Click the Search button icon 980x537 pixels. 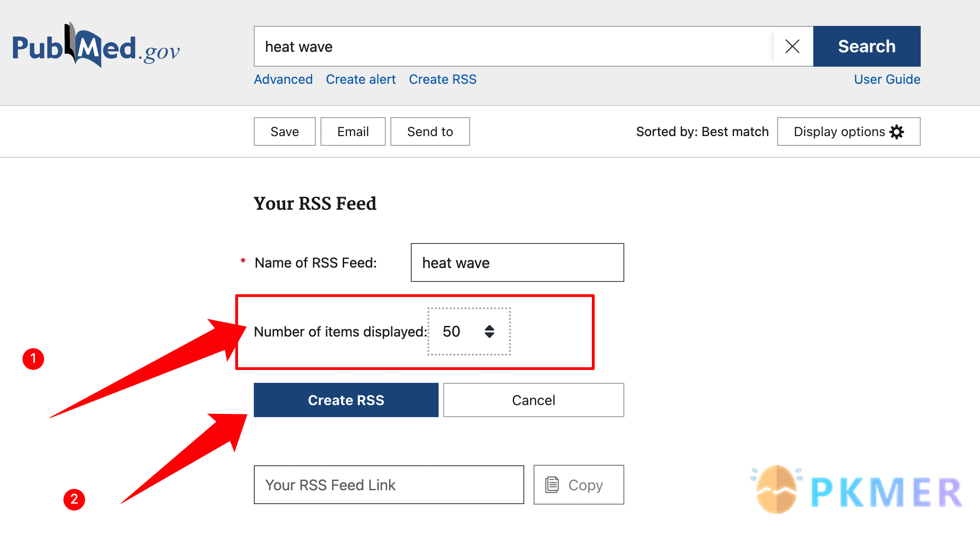[x=867, y=46]
